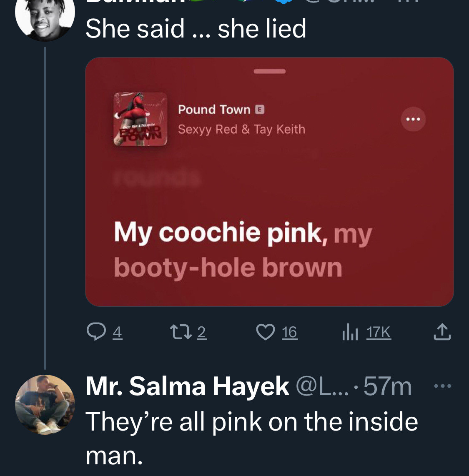Click the '57m' timestamp on the reply
Image resolution: width=469 pixels, height=476 pixels.
[388, 386]
